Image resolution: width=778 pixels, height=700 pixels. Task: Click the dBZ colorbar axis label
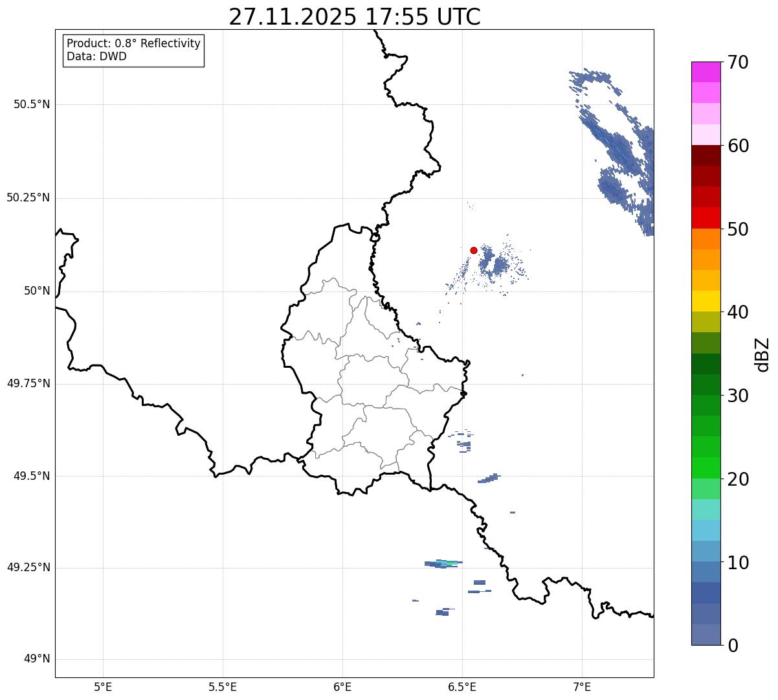tap(762, 354)
